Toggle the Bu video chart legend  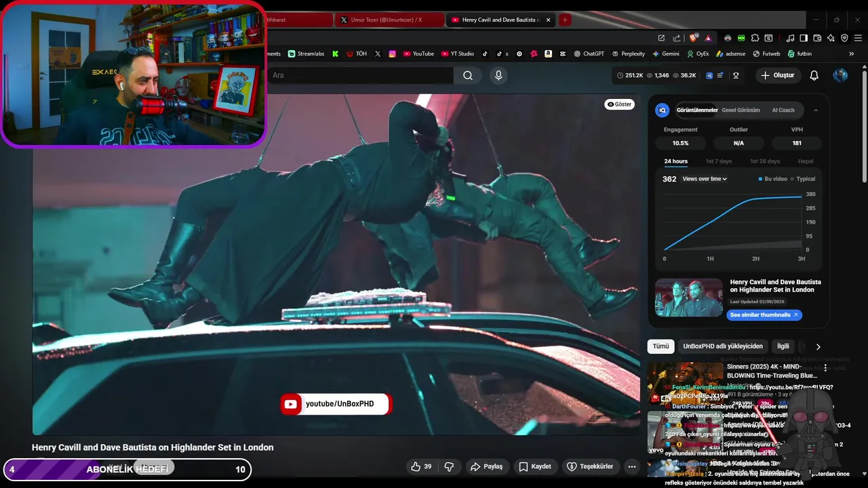tap(773, 179)
